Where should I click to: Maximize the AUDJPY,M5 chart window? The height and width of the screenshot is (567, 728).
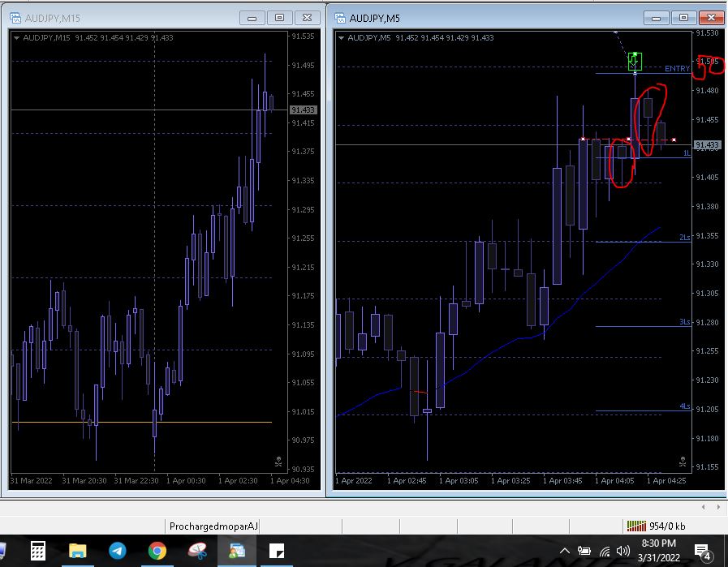(x=683, y=18)
